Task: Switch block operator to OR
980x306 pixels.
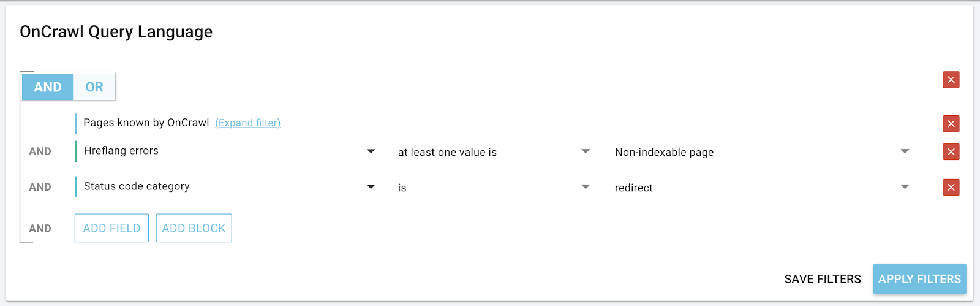Action: click(94, 87)
